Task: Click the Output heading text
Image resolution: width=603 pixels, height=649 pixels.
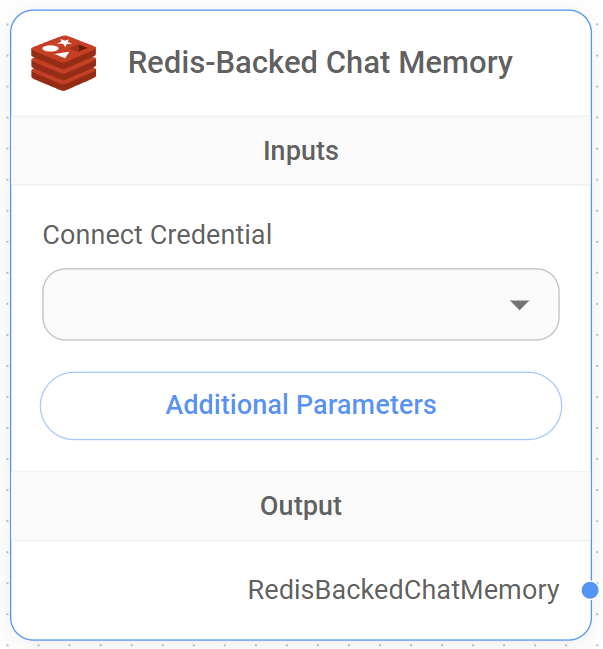Action: (x=301, y=506)
